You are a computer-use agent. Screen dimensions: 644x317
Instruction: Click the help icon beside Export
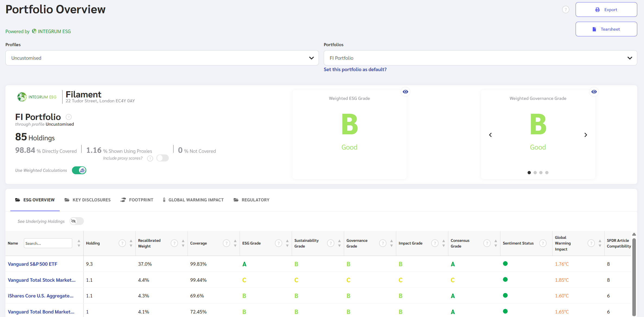coord(566,10)
